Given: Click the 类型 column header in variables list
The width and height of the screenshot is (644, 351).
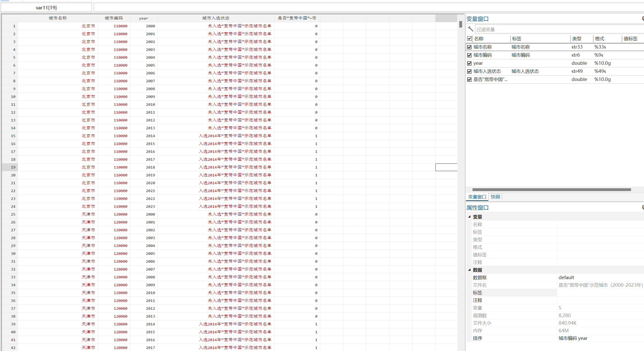Looking at the screenshot, I should click(577, 39).
